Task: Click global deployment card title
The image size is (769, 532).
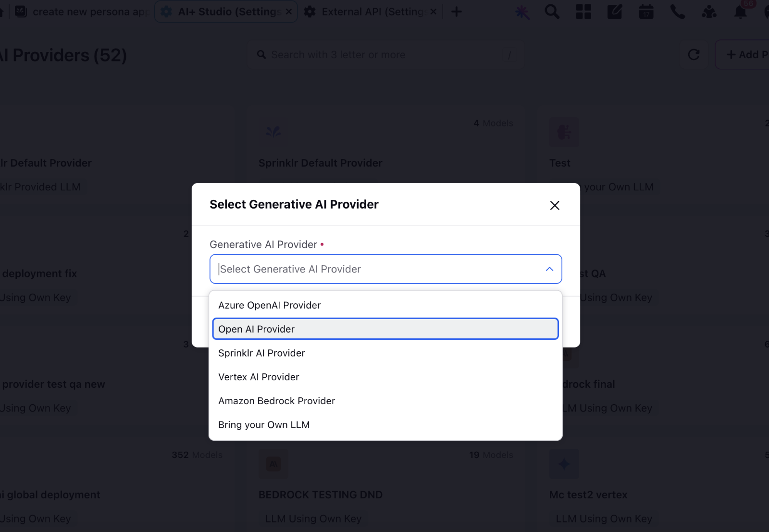Action: coord(50,495)
